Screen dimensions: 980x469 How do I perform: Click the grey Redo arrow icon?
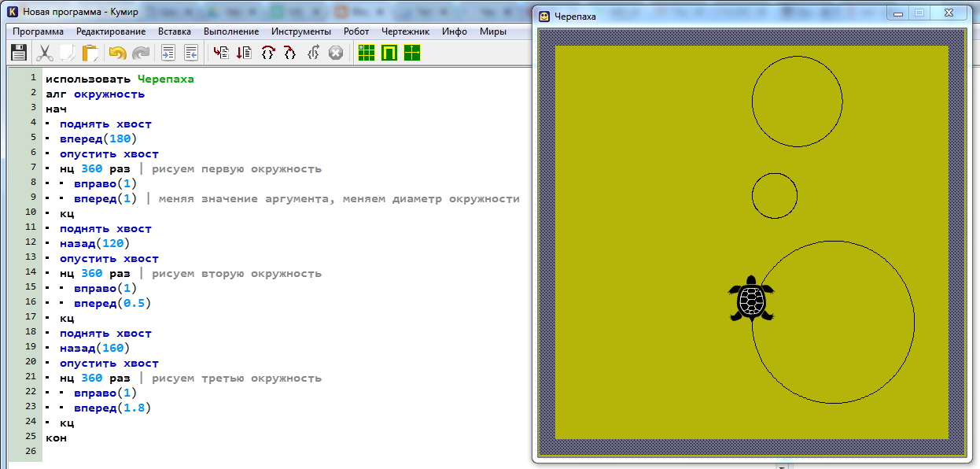(x=141, y=53)
